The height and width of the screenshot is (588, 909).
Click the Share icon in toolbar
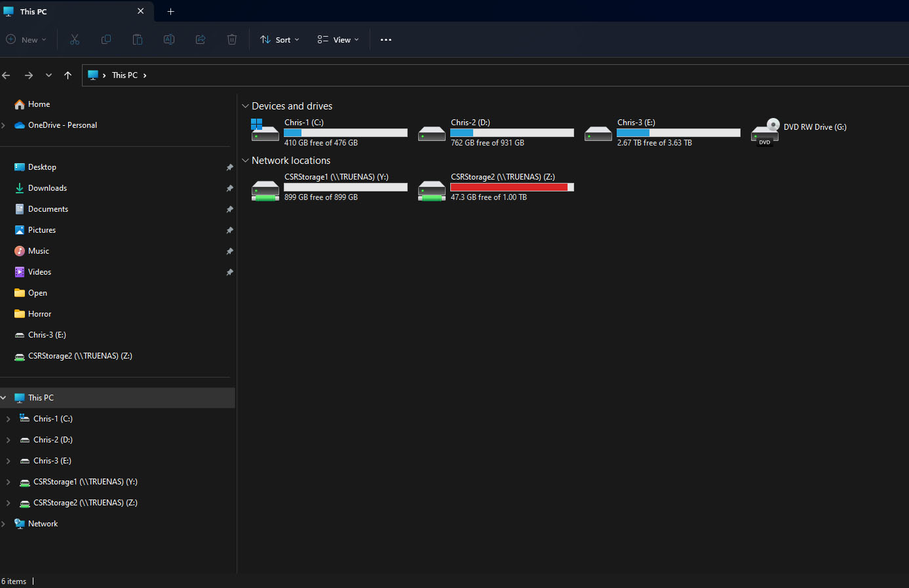pos(201,40)
